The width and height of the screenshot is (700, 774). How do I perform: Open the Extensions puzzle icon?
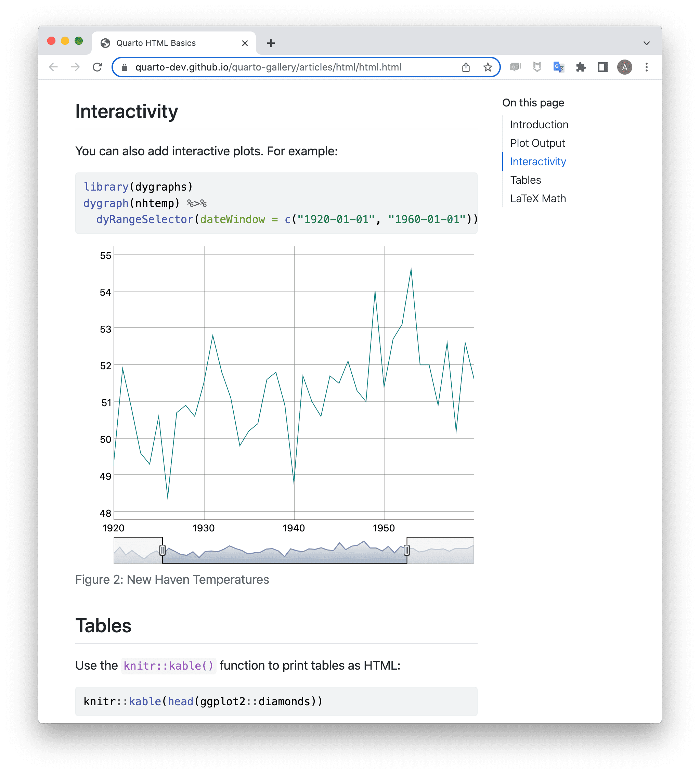coord(581,67)
